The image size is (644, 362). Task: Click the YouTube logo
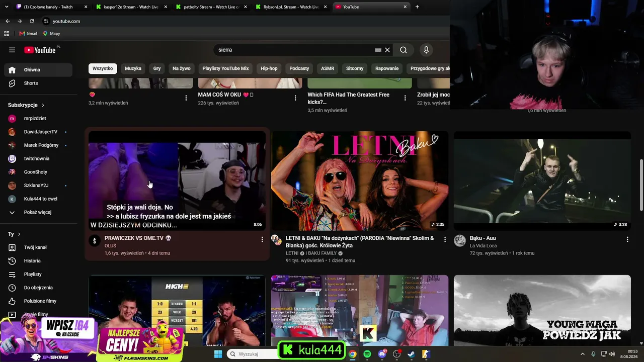[x=40, y=50]
